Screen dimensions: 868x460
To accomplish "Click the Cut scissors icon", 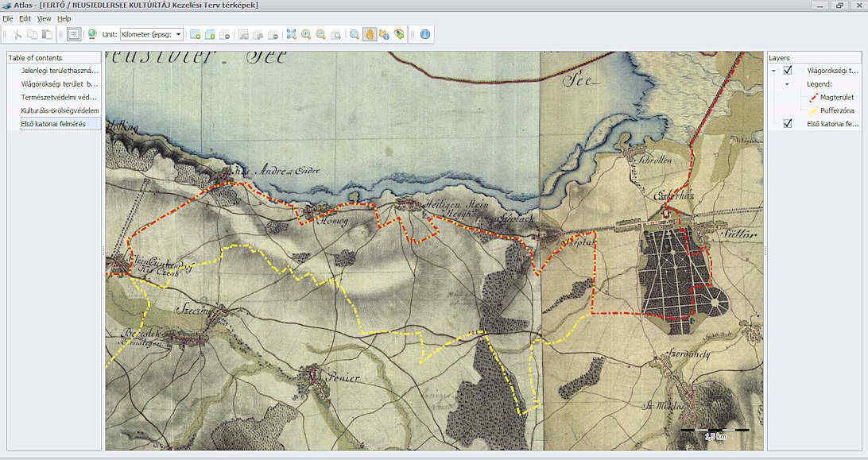I will [17, 34].
